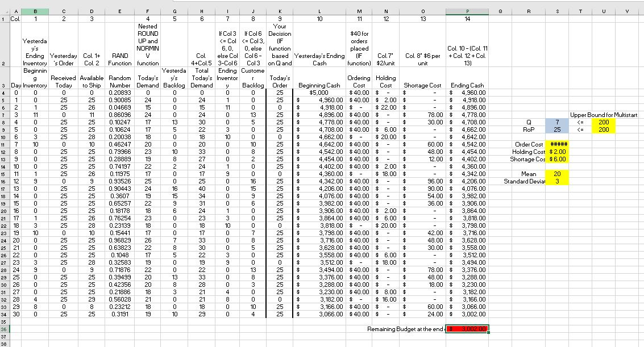The height and width of the screenshot is (347, 644).
Task: Click the random number cell 0.20893
Action: pyautogui.click(x=119, y=93)
